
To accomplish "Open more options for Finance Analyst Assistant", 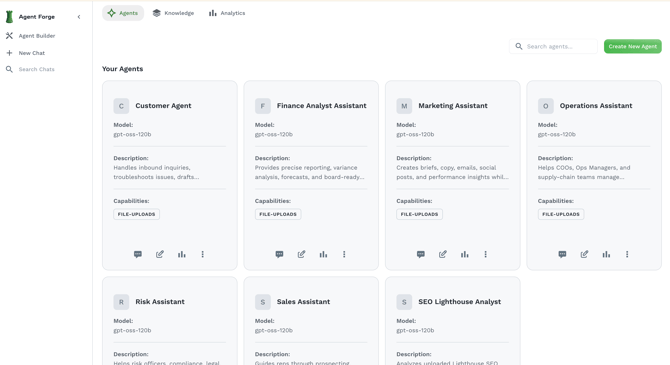I will pyautogui.click(x=344, y=254).
